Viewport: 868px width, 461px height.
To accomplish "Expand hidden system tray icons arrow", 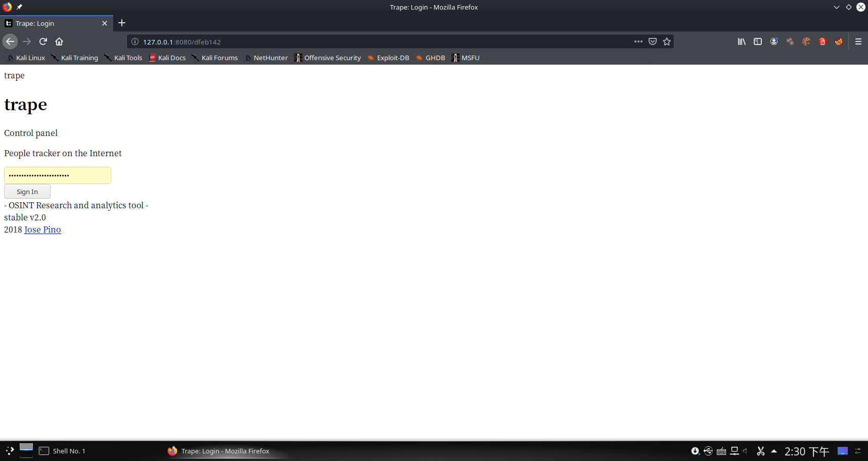I will 774,451.
